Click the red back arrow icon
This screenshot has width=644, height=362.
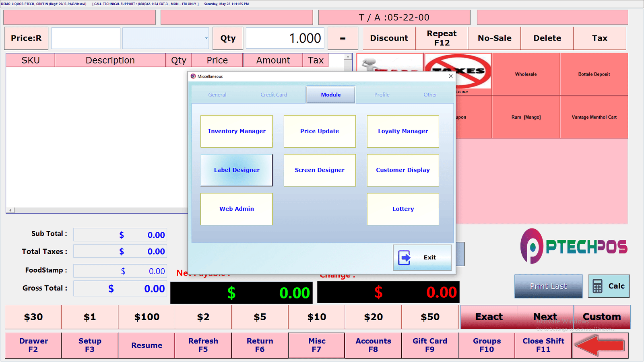tap(600, 346)
